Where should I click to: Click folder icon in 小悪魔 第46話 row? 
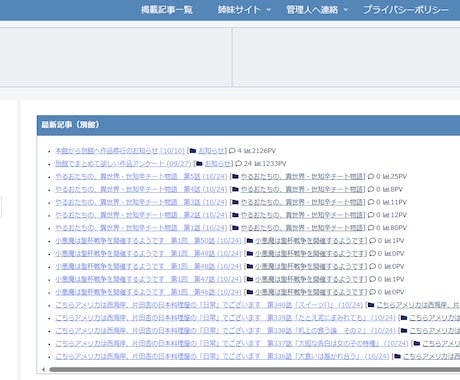pyautogui.click(x=249, y=292)
